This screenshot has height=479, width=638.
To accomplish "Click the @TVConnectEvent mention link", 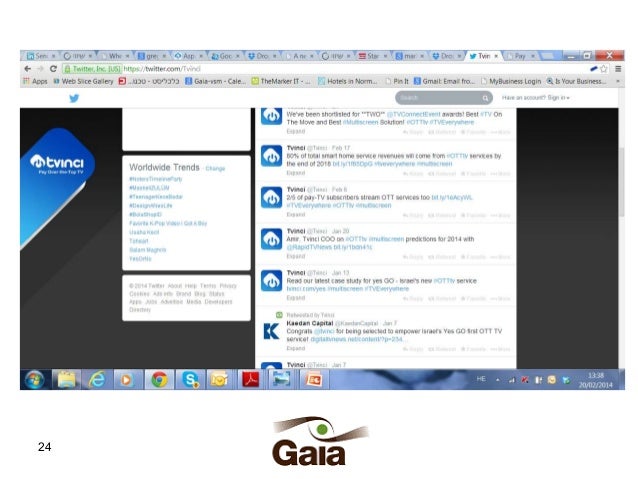I will pyautogui.click(x=413, y=114).
